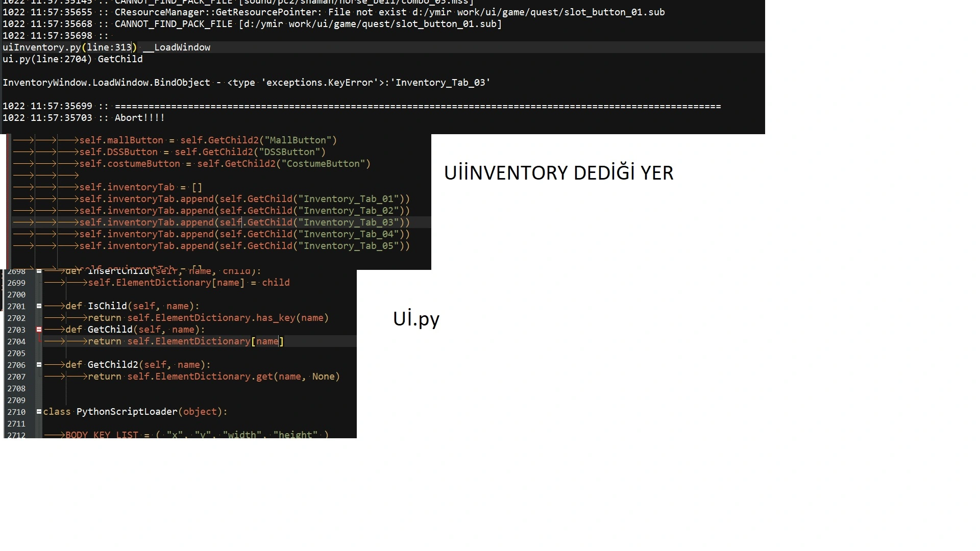Click the KeyError 'Inventory_Tab_03' error message
Viewport: 980px width, 551px height.
point(246,83)
